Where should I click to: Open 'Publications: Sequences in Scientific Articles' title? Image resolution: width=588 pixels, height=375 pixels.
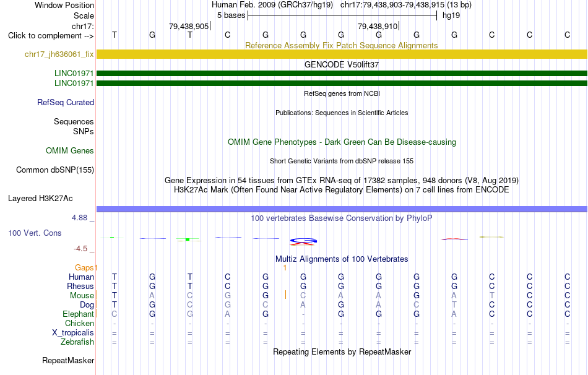[x=342, y=113]
